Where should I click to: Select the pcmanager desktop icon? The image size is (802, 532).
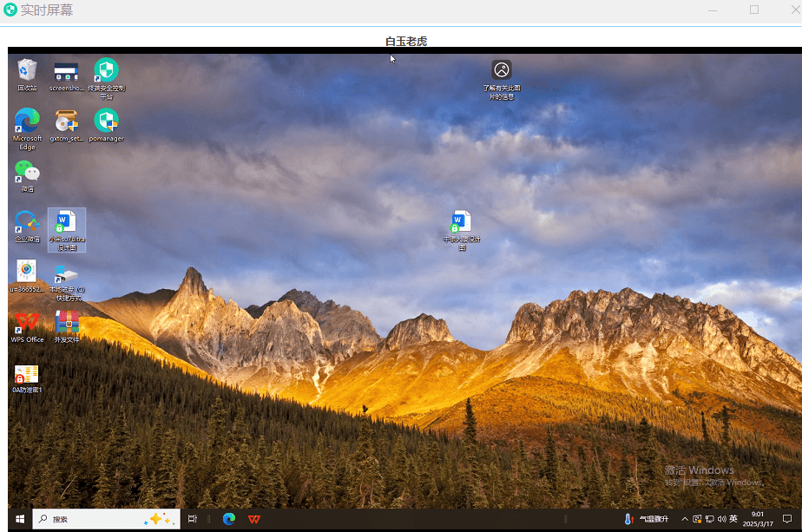pos(106,121)
